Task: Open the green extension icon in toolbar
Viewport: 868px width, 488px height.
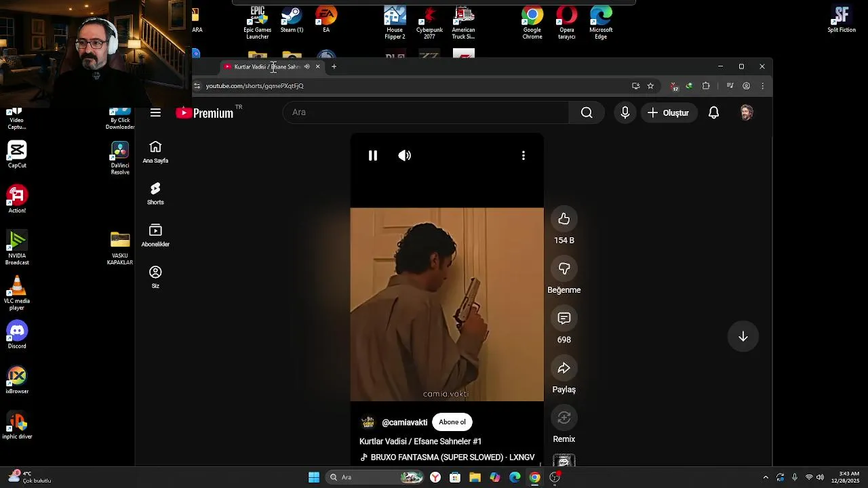Action: (x=689, y=86)
